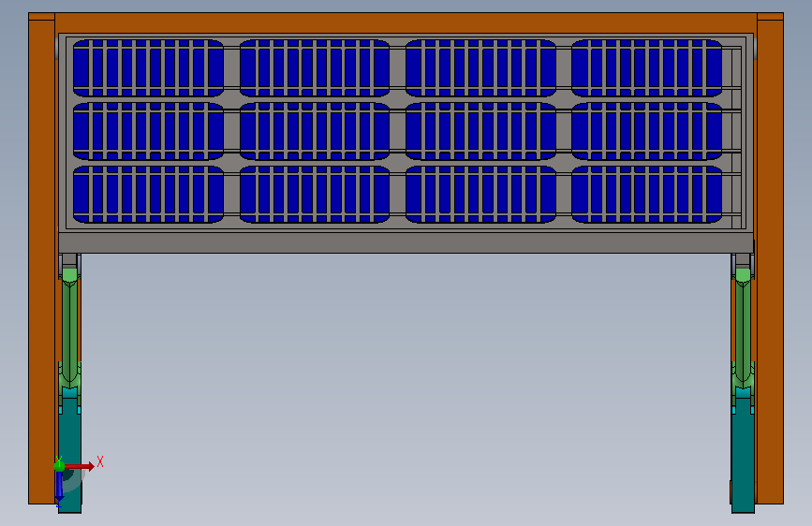The height and width of the screenshot is (526, 812).
Task: Click the green Y axis origin ball
Action: pyautogui.click(x=59, y=466)
